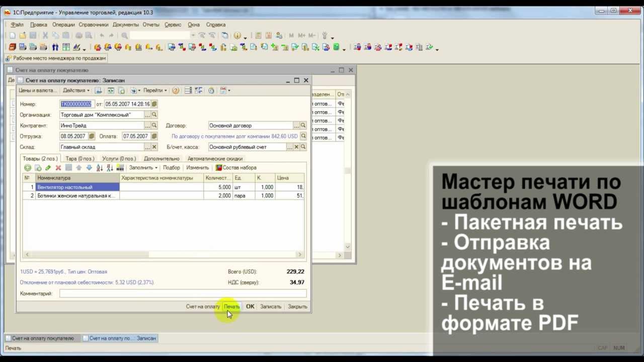Viewport: 644px width, 362px height.
Task: Open Склад selection ellipsis button
Action: [147, 147]
